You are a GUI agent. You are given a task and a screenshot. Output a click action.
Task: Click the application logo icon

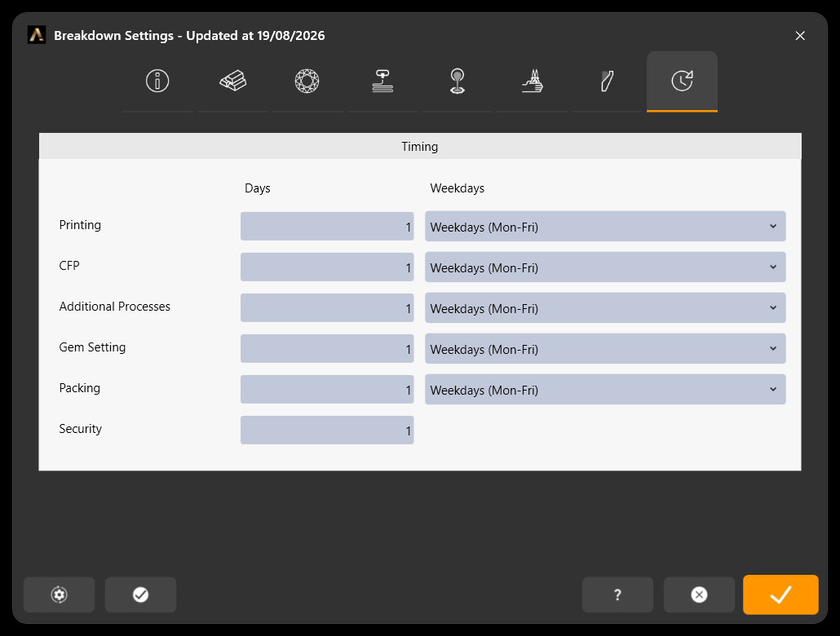pos(37,35)
